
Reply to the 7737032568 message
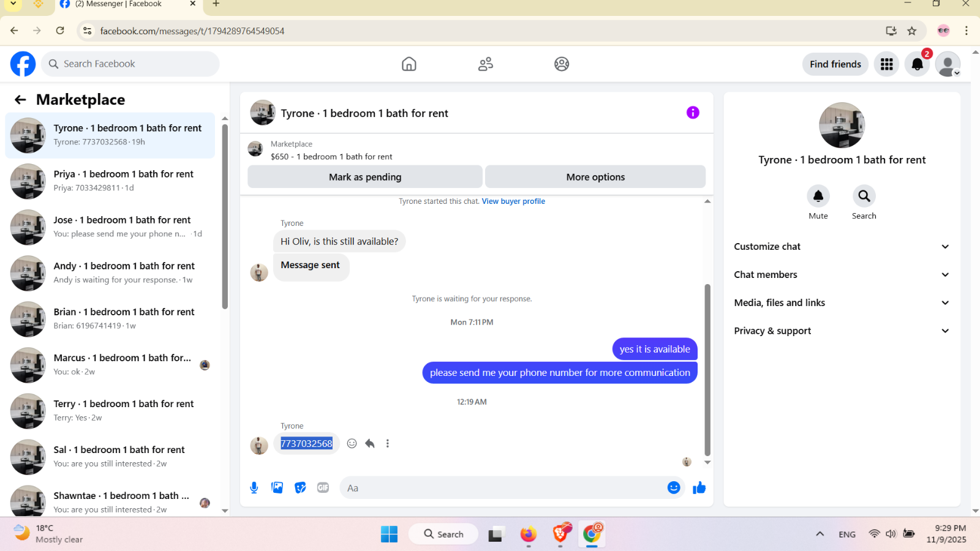click(x=370, y=443)
